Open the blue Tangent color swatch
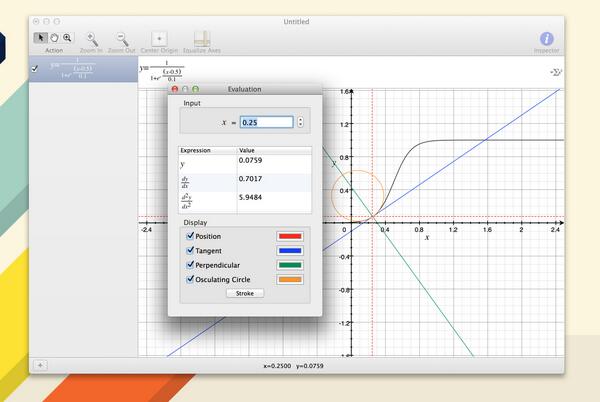 [290, 251]
